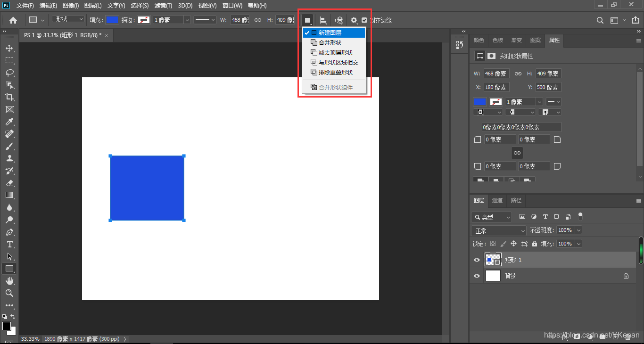
Task: Open the path operations button in options bar
Action: (307, 20)
